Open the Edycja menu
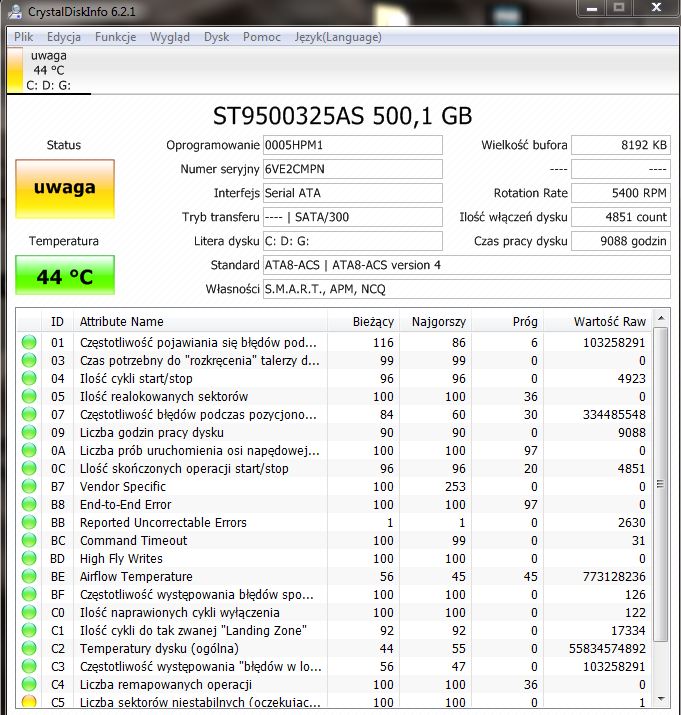The height and width of the screenshot is (715, 681). pos(64,37)
